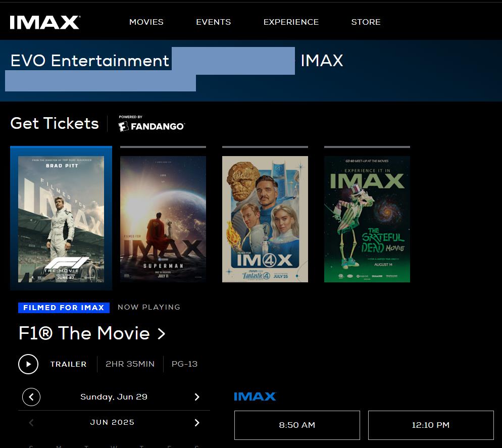This screenshot has width=502, height=448.
Task: Choose the Fantastic Four poster
Action: [x=265, y=219]
